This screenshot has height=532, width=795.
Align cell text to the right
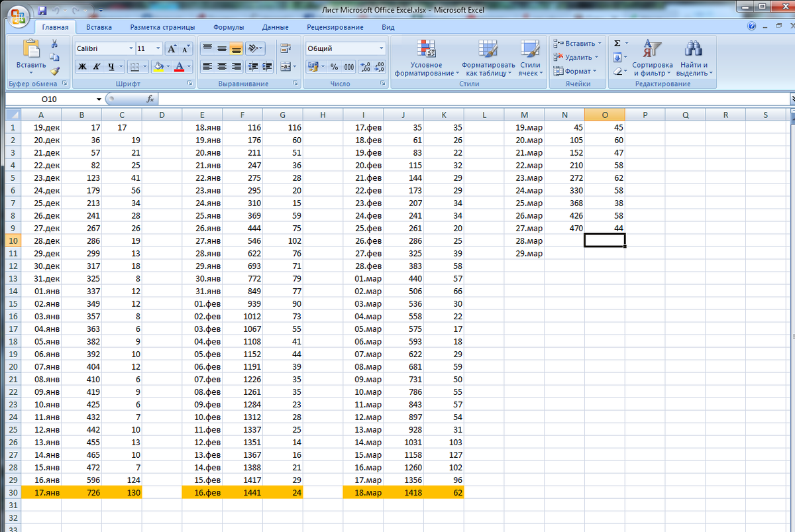[x=237, y=66]
